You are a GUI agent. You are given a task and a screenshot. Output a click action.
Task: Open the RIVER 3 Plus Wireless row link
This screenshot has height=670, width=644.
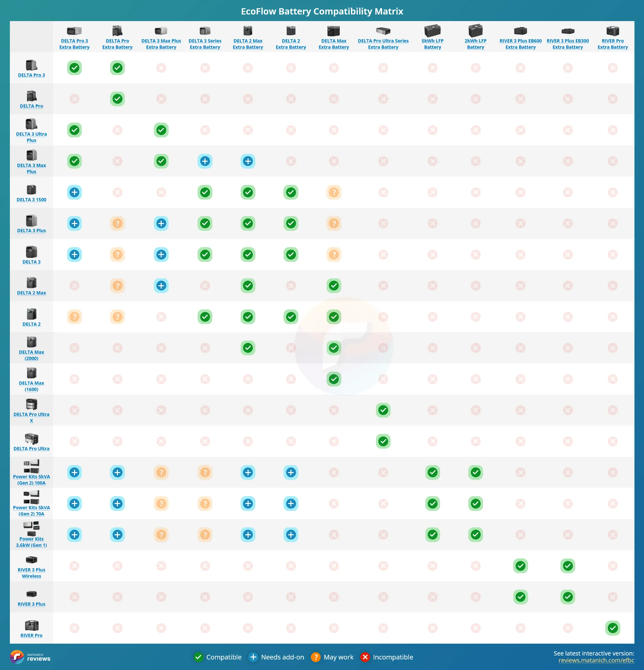31,573
